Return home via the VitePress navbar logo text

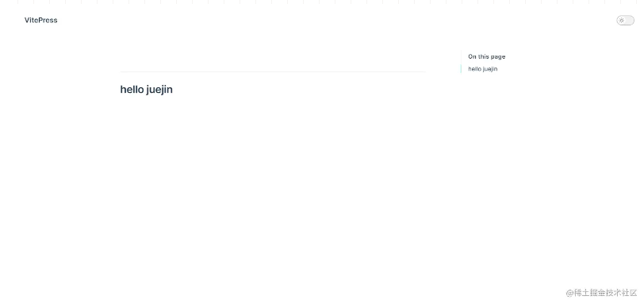(x=40, y=20)
